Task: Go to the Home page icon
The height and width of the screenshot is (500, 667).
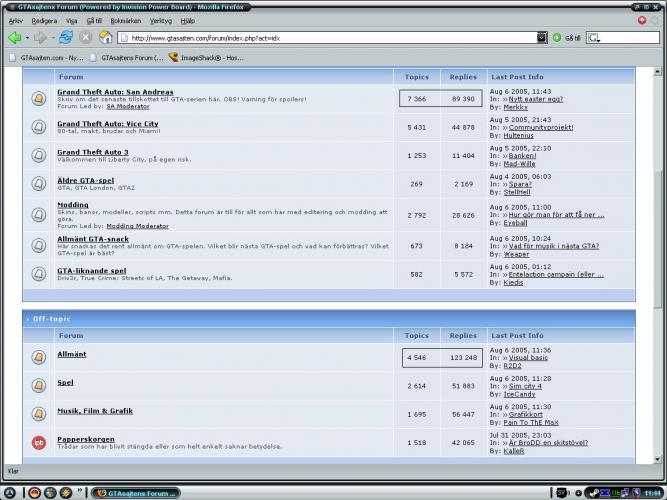Action: pyautogui.click(x=105, y=37)
